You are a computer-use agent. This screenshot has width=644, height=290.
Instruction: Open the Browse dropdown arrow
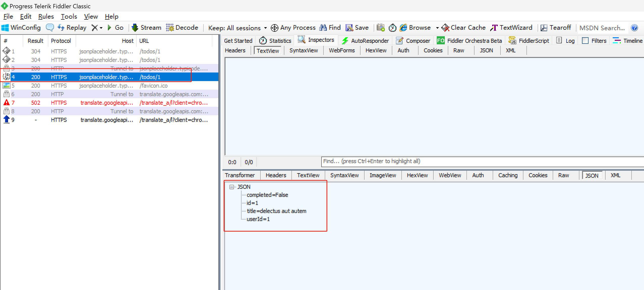pyautogui.click(x=437, y=28)
